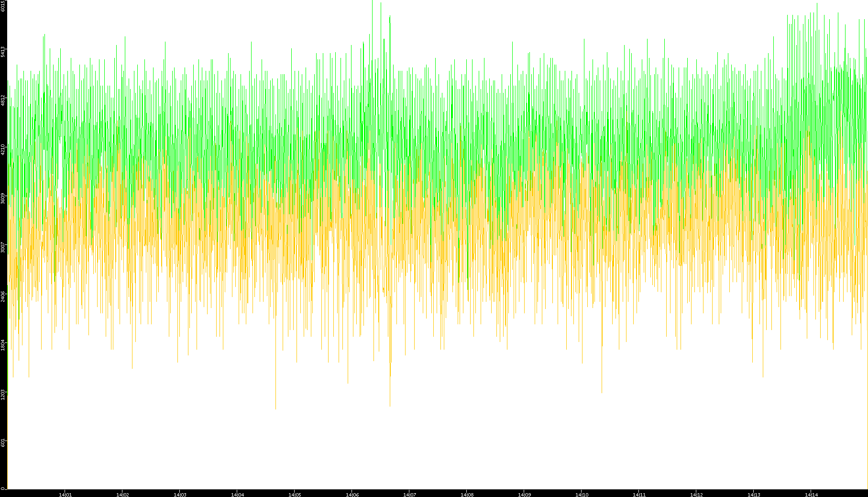Click the 6015 maximum value axis label
Screen dimensions: 868x497
click(3, 6)
